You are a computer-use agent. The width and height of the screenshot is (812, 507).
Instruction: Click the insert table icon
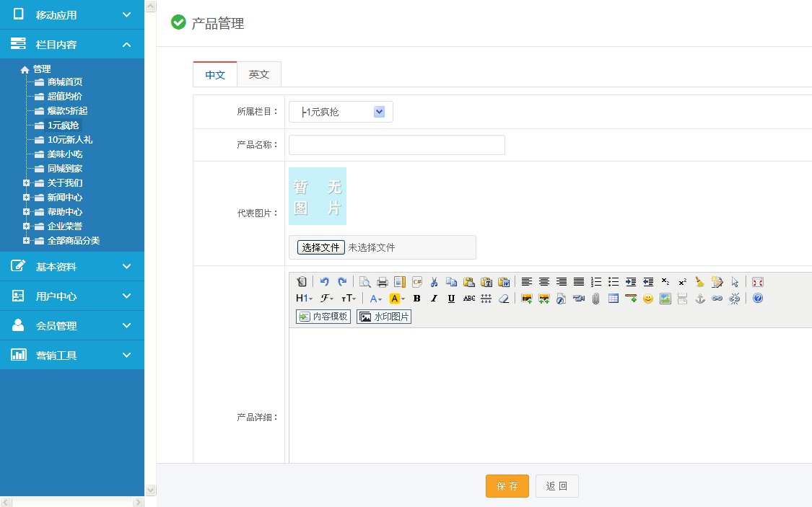click(614, 299)
